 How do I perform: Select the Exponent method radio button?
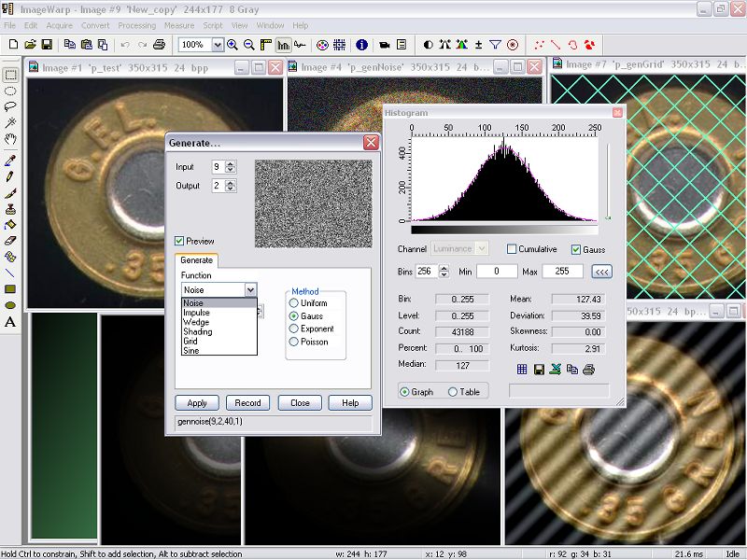[293, 329]
